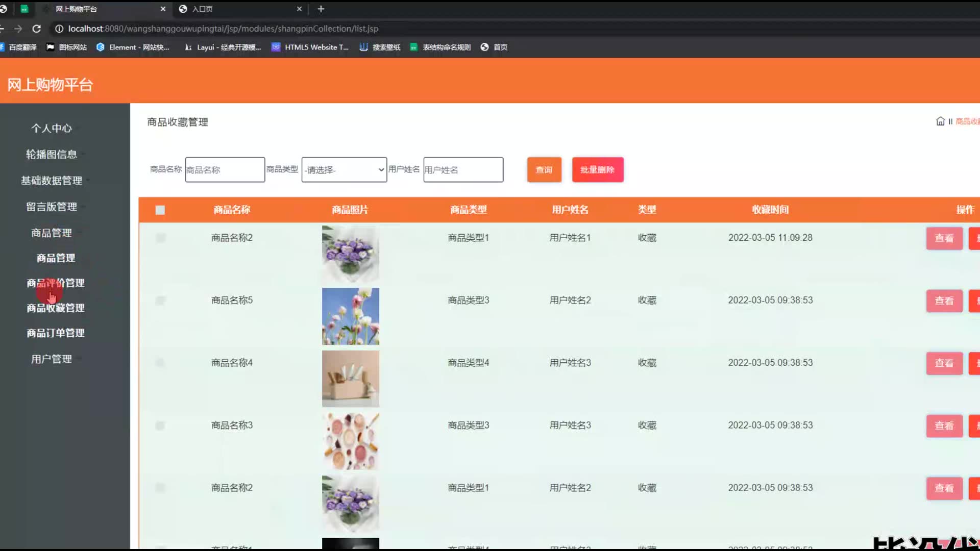Open site info icon beside localhost address
This screenshot has width=980, height=551.
pyautogui.click(x=59, y=29)
